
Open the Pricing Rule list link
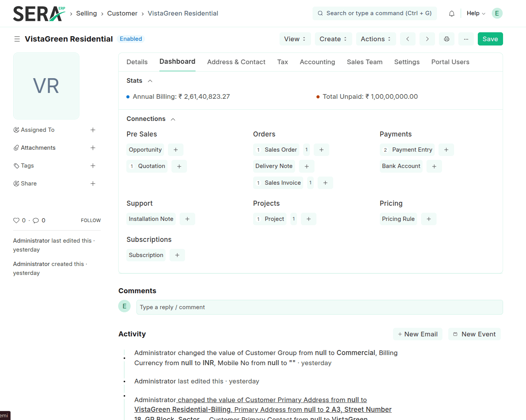click(x=398, y=219)
